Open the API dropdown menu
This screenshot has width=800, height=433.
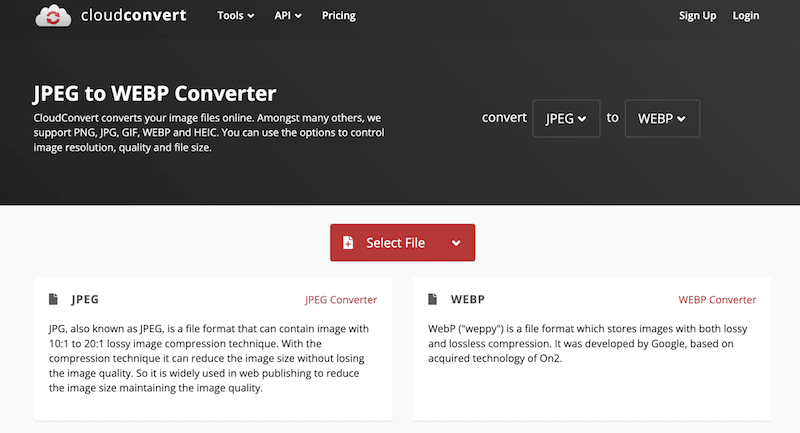tap(288, 16)
